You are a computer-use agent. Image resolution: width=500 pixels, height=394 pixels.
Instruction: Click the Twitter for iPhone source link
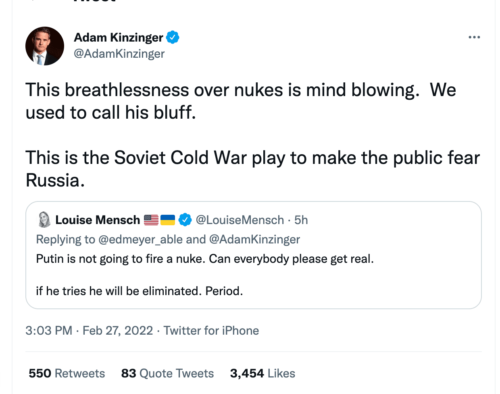tap(211, 331)
